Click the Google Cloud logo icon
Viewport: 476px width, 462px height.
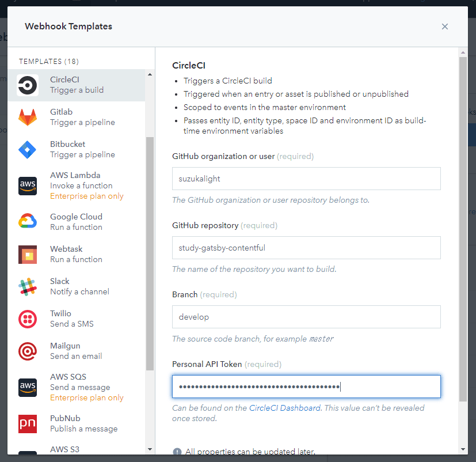tap(28, 221)
